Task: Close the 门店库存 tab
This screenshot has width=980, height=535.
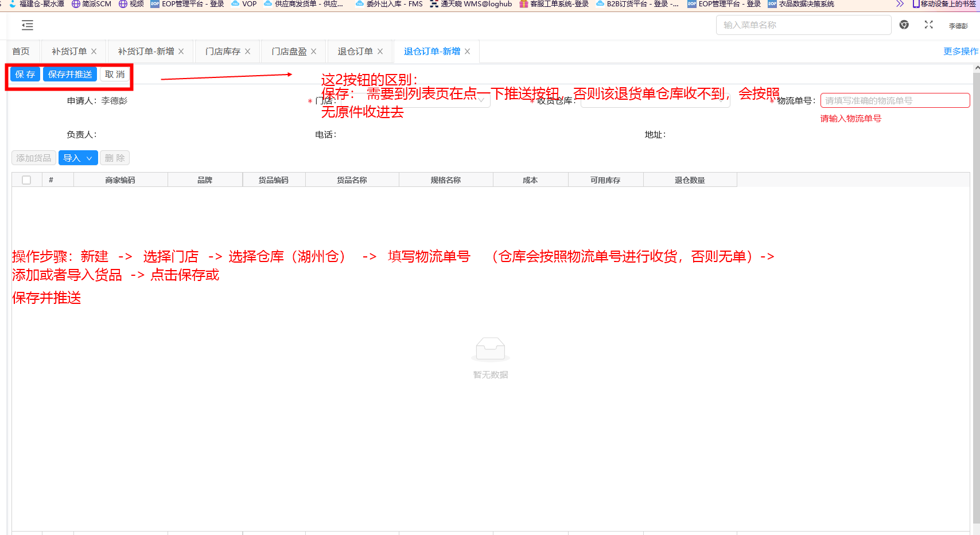Action: [x=248, y=52]
